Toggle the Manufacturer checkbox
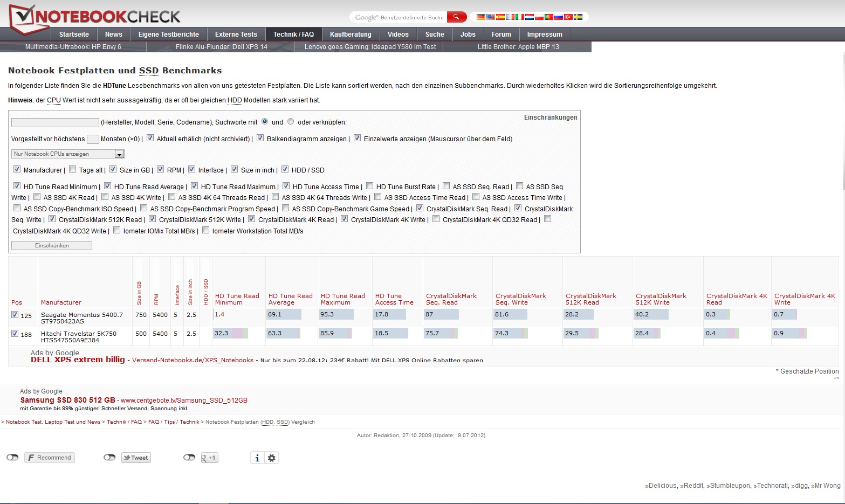This screenshot has height=504, width=845. pos(17,169)
